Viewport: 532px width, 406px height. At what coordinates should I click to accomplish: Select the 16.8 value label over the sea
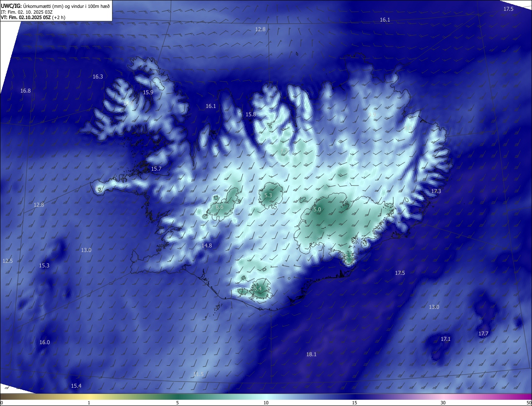(25, 90)
